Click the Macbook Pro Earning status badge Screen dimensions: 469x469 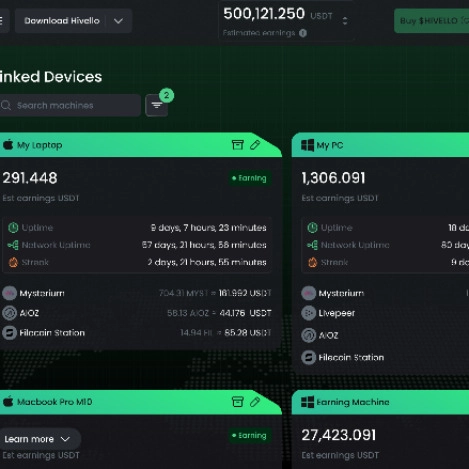(x=250, y=435)
